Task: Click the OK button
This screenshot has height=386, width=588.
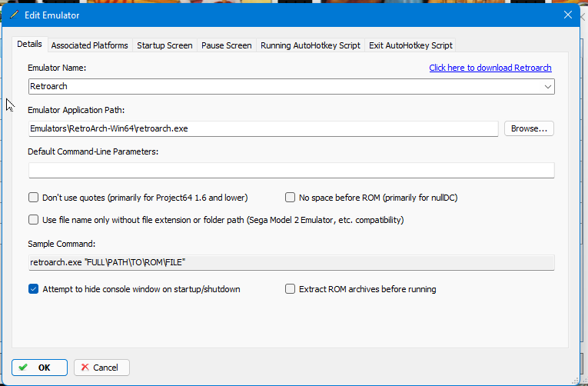Action: point(39,368)
